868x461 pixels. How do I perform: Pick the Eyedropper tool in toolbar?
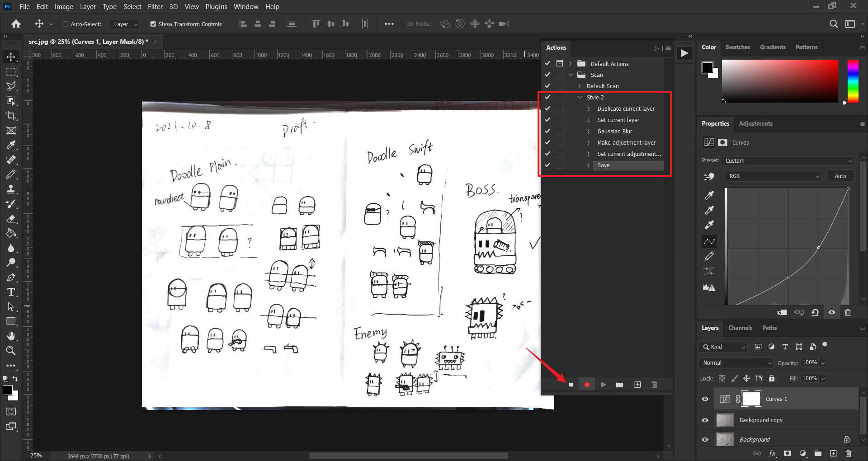pyautogui.click(x=11, y=145)
